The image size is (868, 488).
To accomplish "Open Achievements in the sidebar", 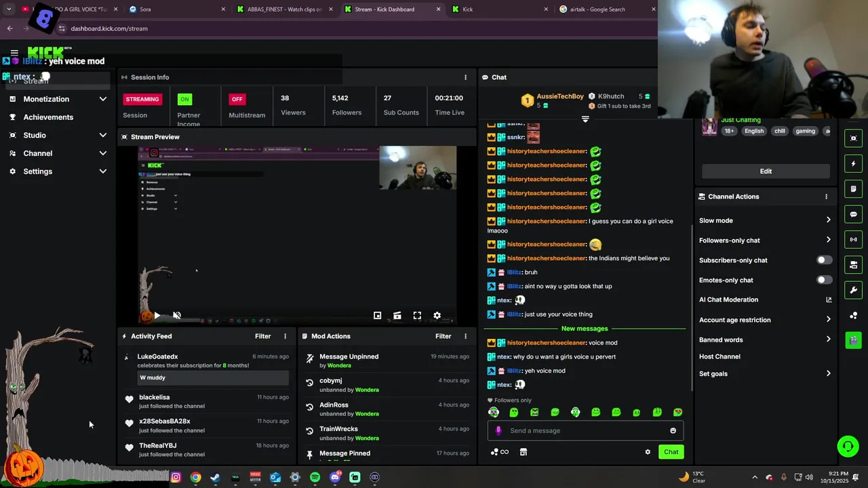I will (x=48, y=117).
